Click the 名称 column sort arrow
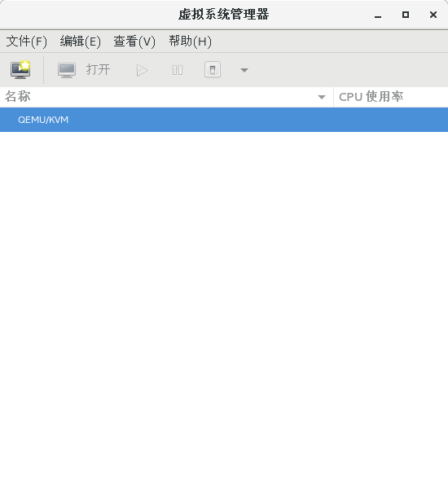Image resolution: width=448 pixels, height=478 pixels. [322, 97]
